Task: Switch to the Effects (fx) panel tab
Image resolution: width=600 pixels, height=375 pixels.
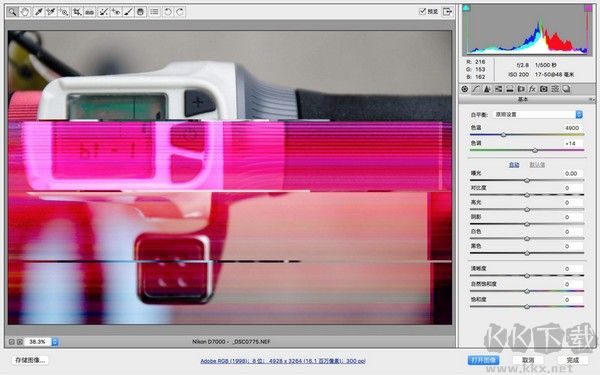Action: pyautogui.click(x=532, y=89)
